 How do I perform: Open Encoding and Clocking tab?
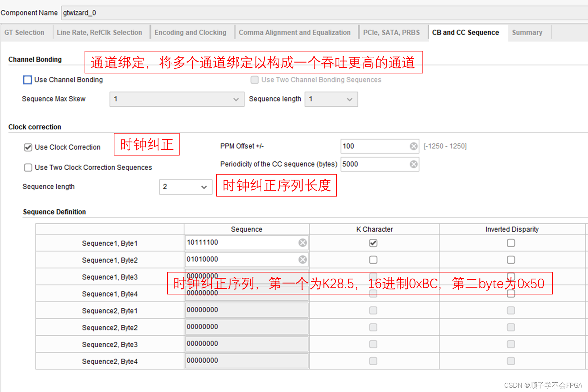[191, 32]
